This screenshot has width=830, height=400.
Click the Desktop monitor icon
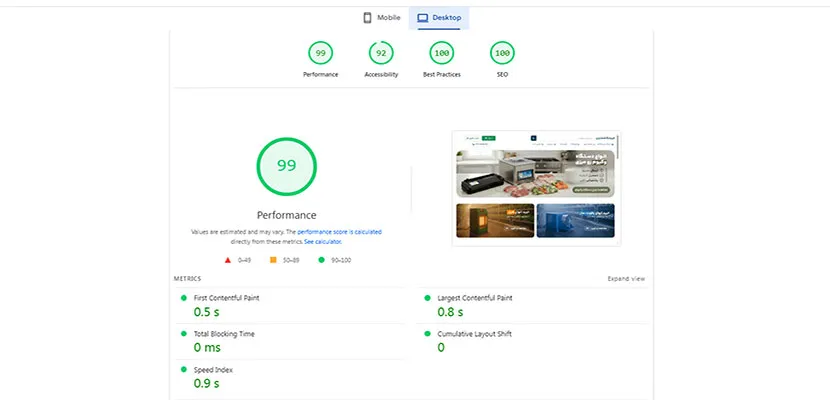(423, 18)
